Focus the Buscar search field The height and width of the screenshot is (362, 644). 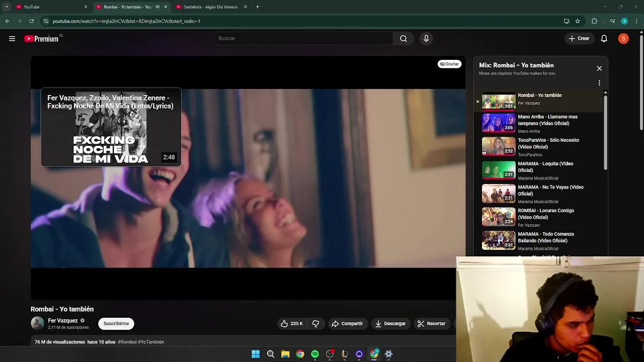coord(303,39)
